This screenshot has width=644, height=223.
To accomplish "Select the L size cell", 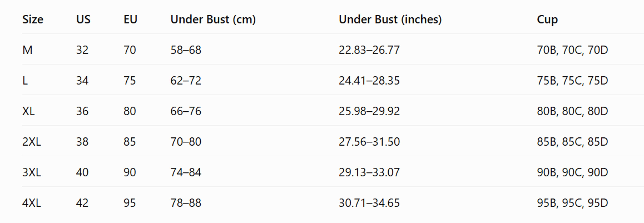I will [x=25, y=81].
